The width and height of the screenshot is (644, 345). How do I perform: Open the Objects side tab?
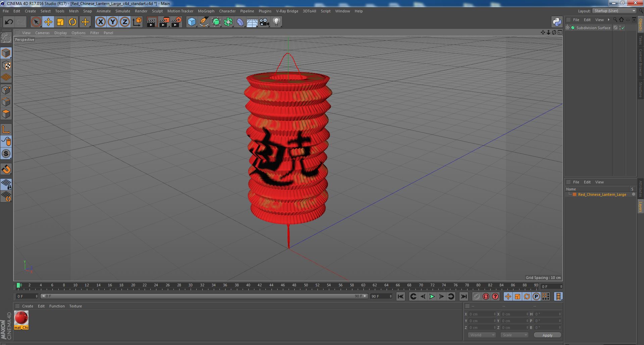[x=640, y=24]
